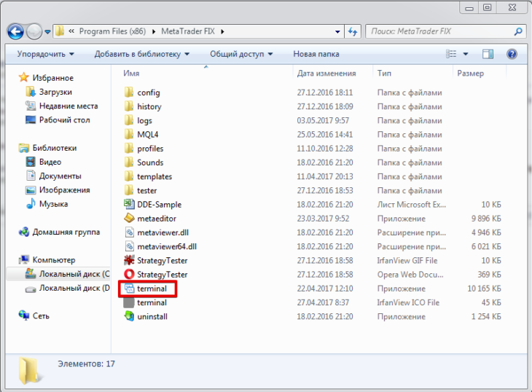This screenshot has width=532, height=392.
Task: Sort by the Имя column header
Action: [131, 74]
